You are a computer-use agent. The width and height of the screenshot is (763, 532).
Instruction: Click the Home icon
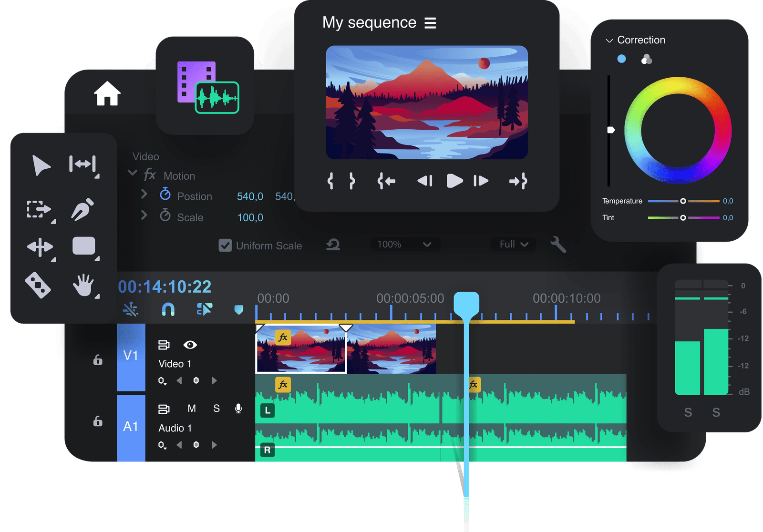(x=107, y=93)
